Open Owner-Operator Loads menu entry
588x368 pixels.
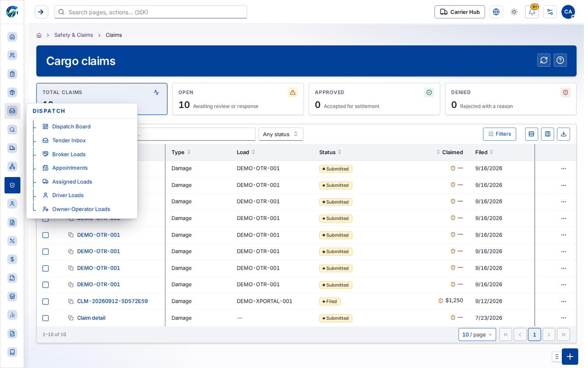(x=81, y=209)
